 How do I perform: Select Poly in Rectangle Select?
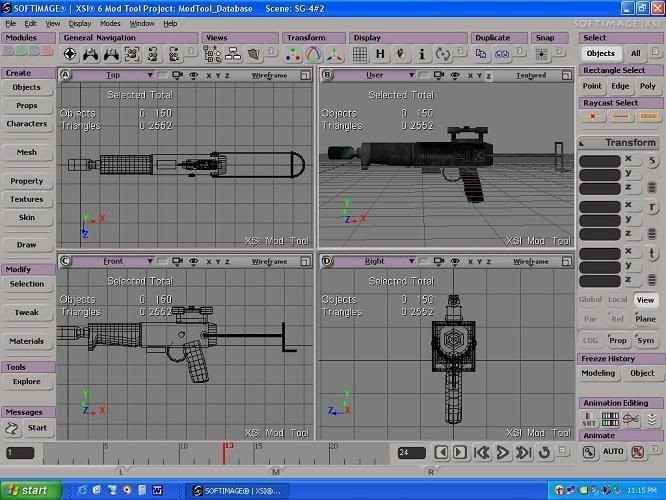click(648, 86)
